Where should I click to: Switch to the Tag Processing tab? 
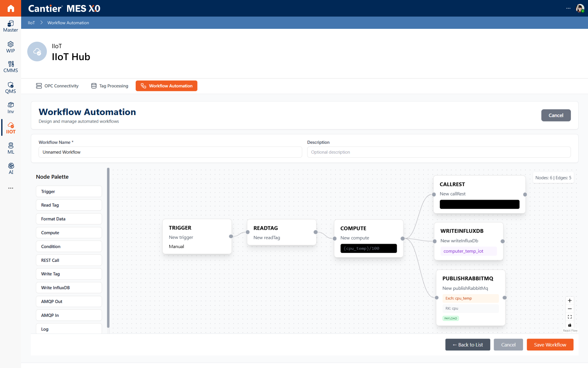coord(110,86)
